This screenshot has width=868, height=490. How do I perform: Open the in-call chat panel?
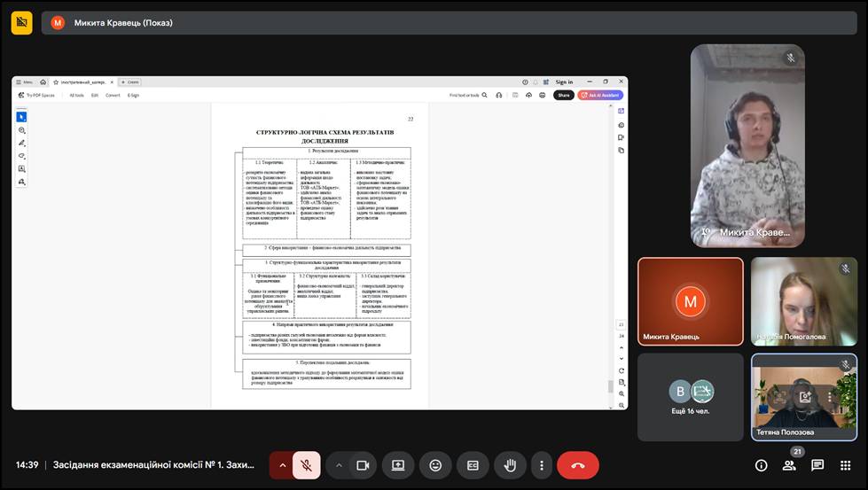coord(817,465)
